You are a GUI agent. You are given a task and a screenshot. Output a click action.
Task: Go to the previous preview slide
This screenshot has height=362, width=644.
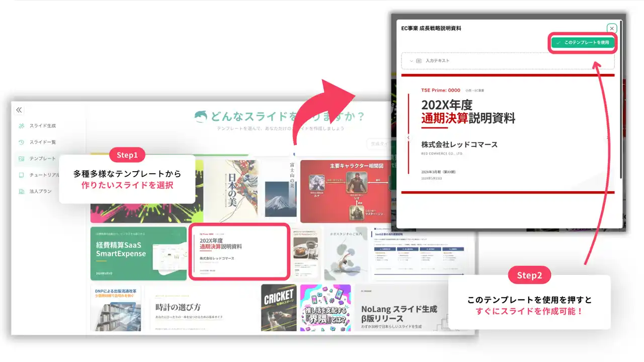click(408, 137)
